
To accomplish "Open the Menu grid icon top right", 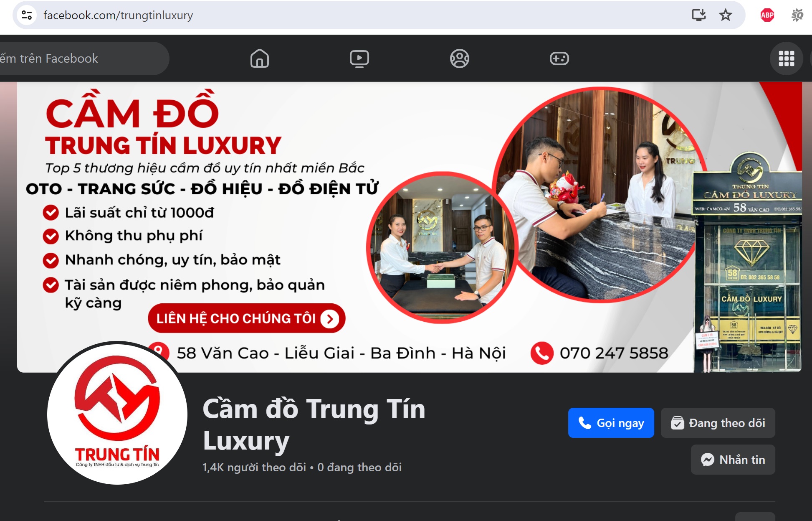I will (x=787, y=58).
